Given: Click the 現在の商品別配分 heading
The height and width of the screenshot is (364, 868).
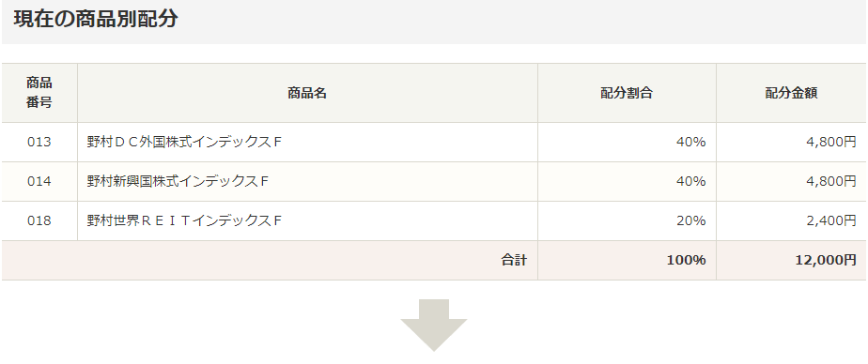Looking at the screenshot, I should (96, 20).
